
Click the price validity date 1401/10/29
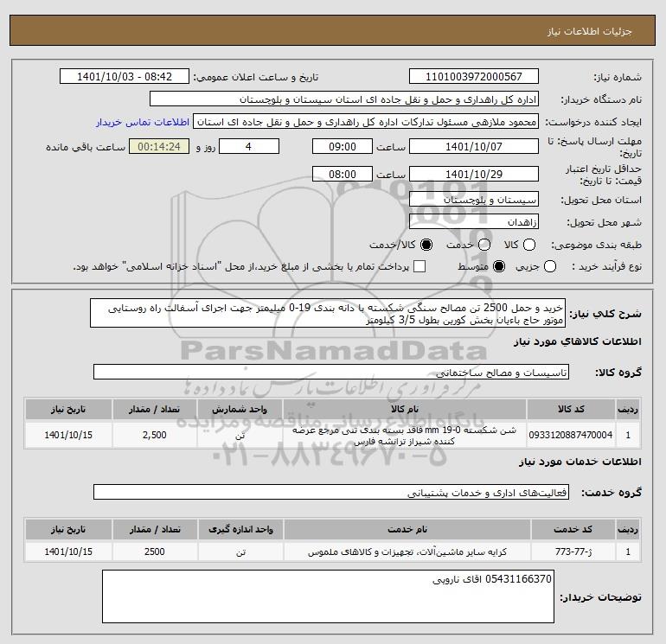coord(474,174)
